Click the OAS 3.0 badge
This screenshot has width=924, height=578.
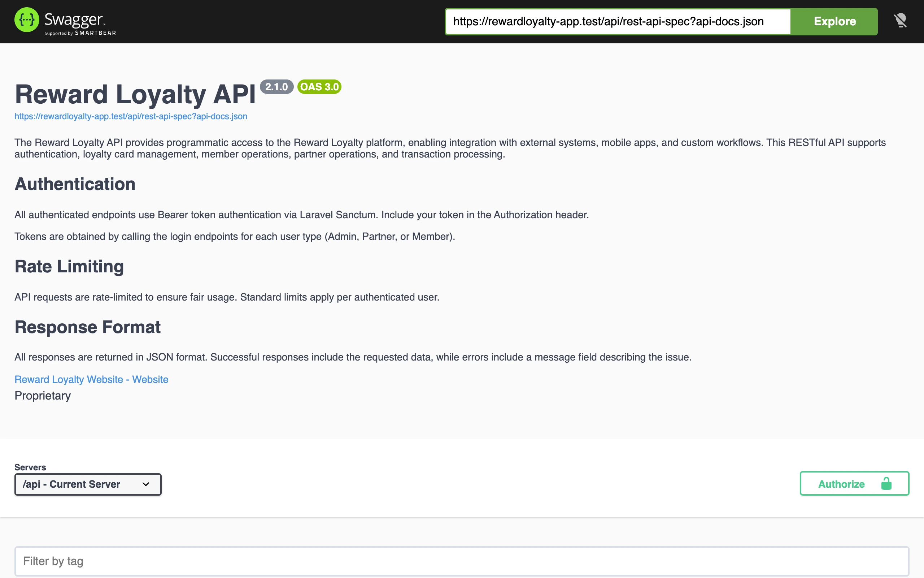(319, 87)
